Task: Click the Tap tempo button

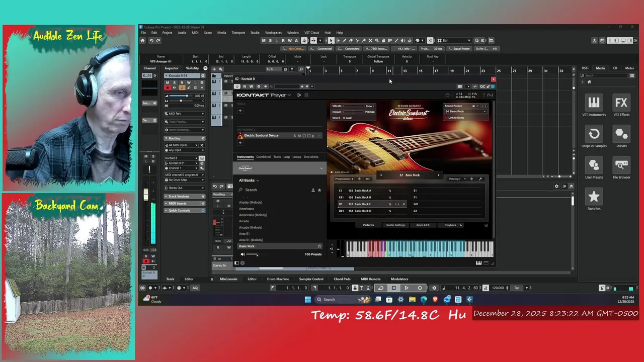Action: pyautogui.click(x=517, y=288)
